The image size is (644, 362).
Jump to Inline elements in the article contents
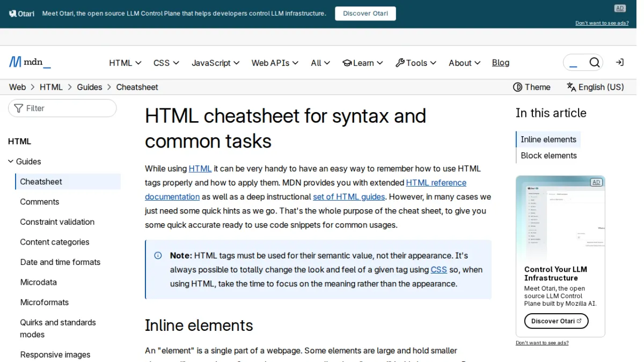pos(548,139)
